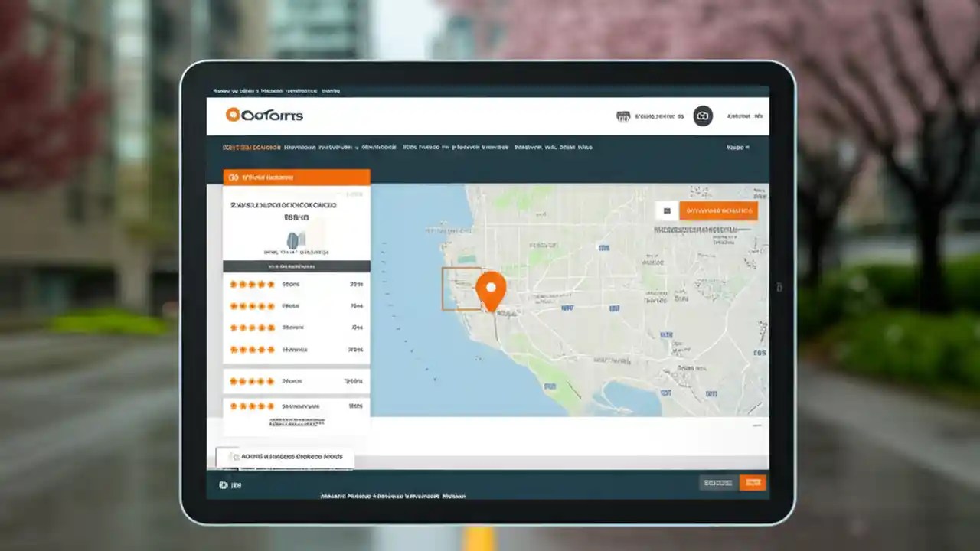Click the circular info icon in bottom dark bar

point(224,484)
